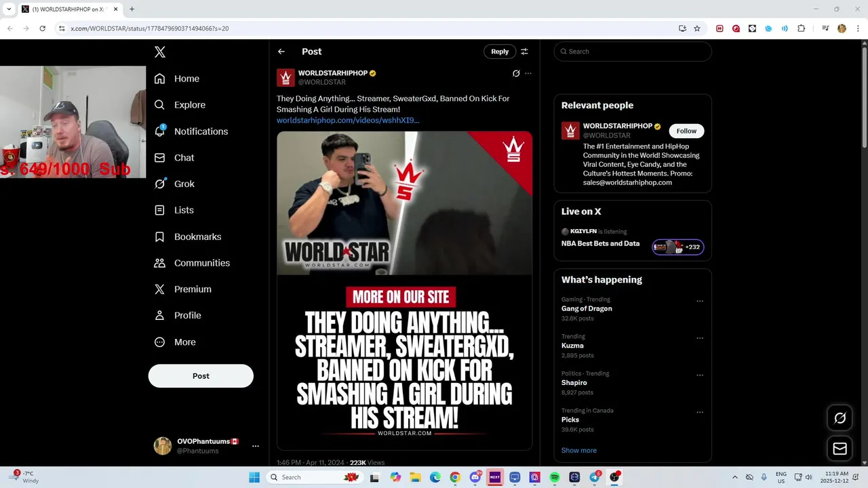The image size is (868, 488).
Task: Close the WORLDSTARHIPHOP on X tab
Action: pyautogui.click(x=115, y=9)
